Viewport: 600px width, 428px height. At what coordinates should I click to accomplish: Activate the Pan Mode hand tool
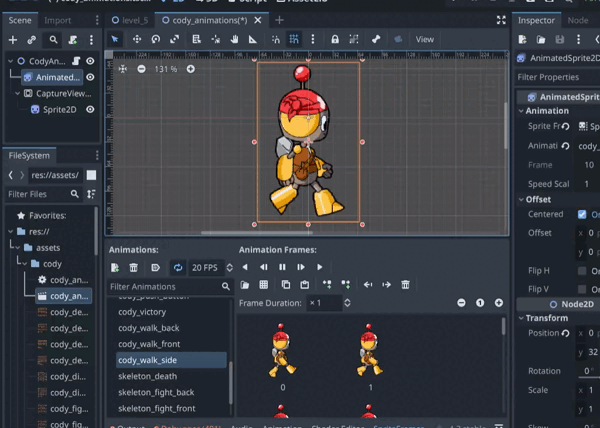pos(235,39)
